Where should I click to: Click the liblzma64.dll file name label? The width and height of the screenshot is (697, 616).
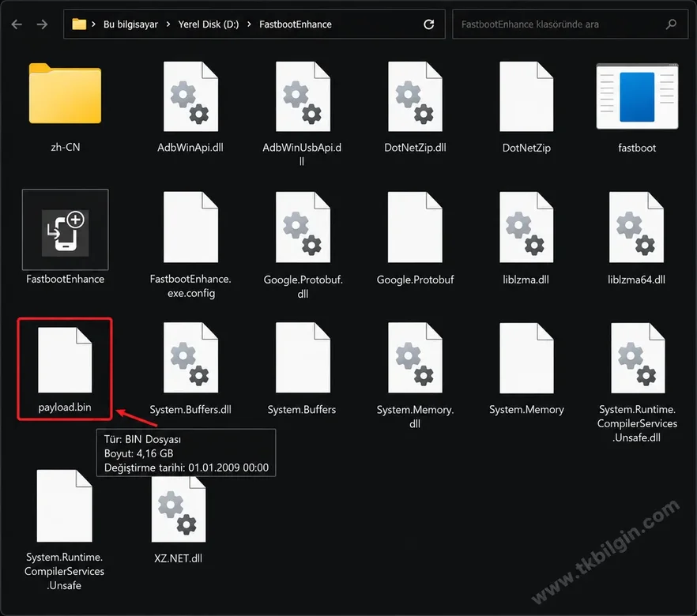pos(637,280)
